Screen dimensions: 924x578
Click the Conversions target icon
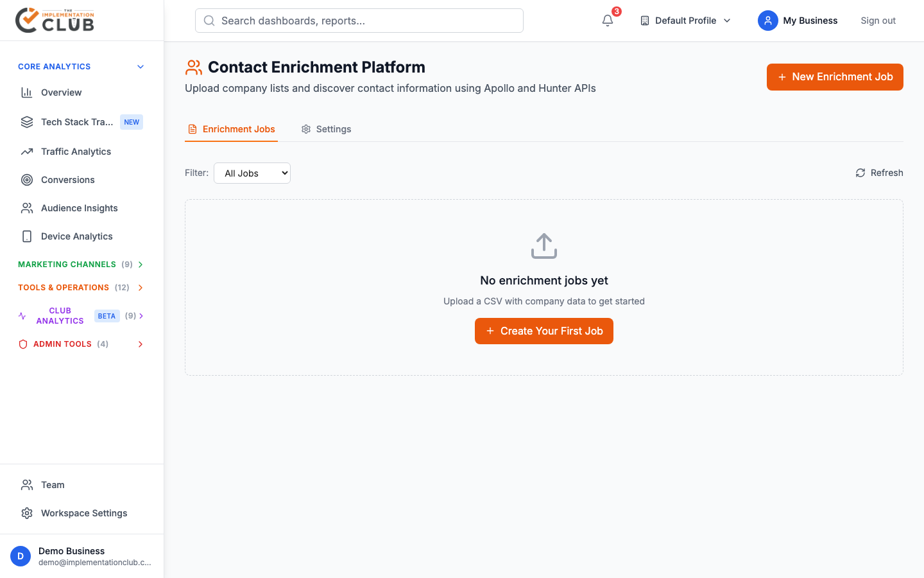coord(26,179)
